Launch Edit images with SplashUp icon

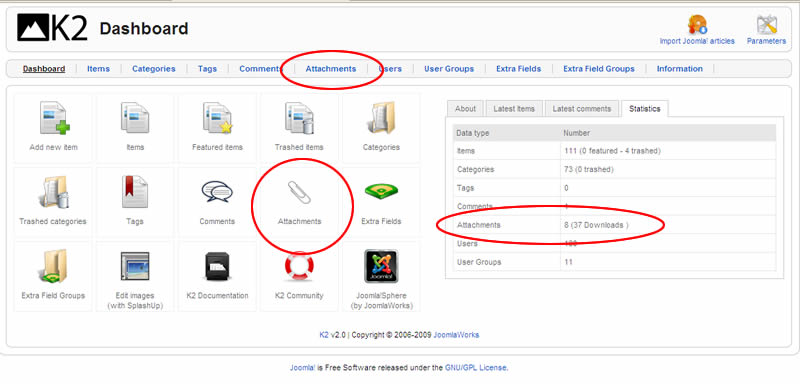135,266
